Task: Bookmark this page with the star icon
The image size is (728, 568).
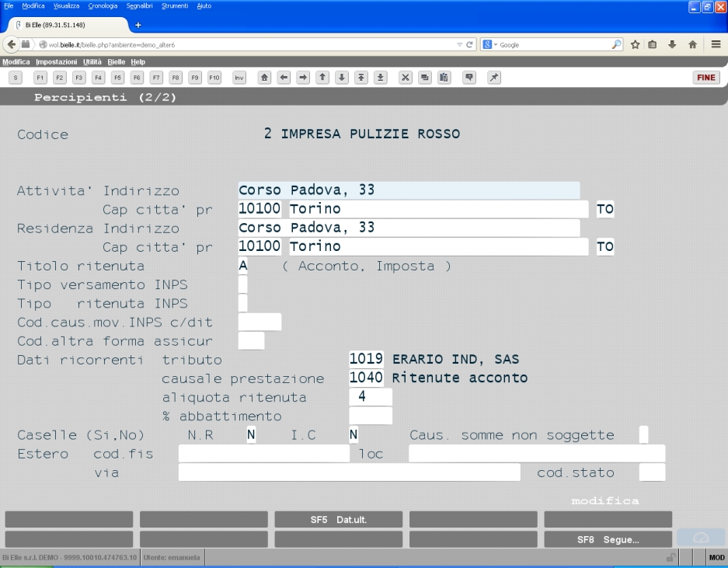Action: [635, 44]
